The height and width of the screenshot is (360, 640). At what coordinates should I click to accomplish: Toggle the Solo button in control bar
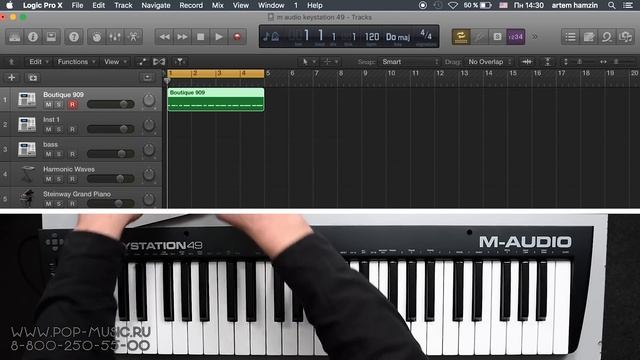[497, 37]
